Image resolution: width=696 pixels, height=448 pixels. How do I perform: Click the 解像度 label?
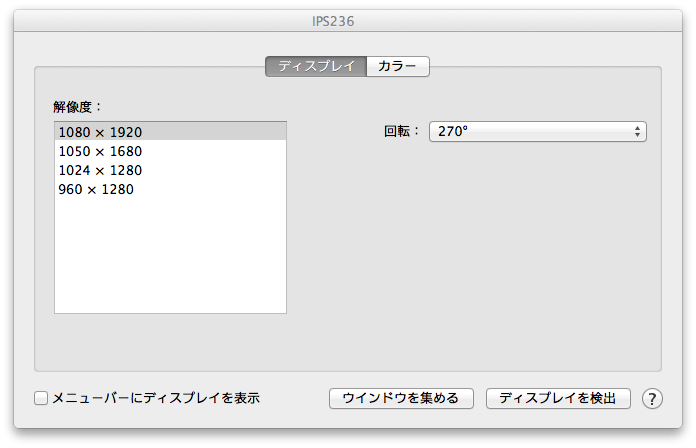(79, 106)
